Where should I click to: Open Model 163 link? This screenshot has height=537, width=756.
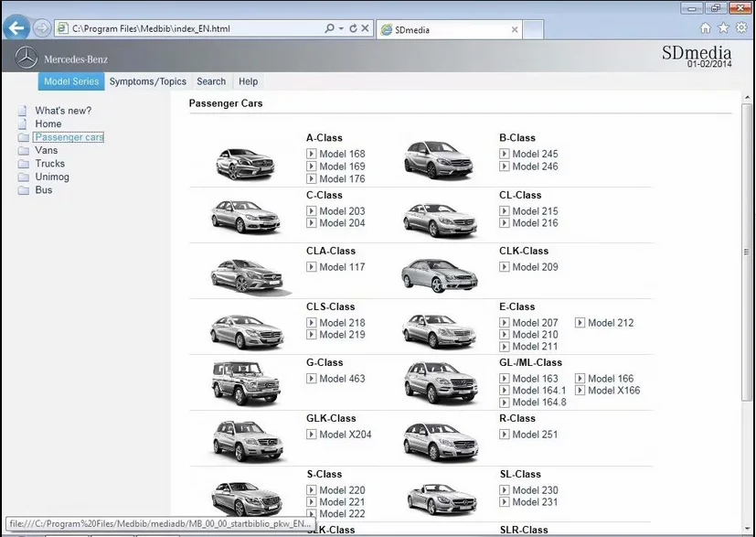point(535,378)
